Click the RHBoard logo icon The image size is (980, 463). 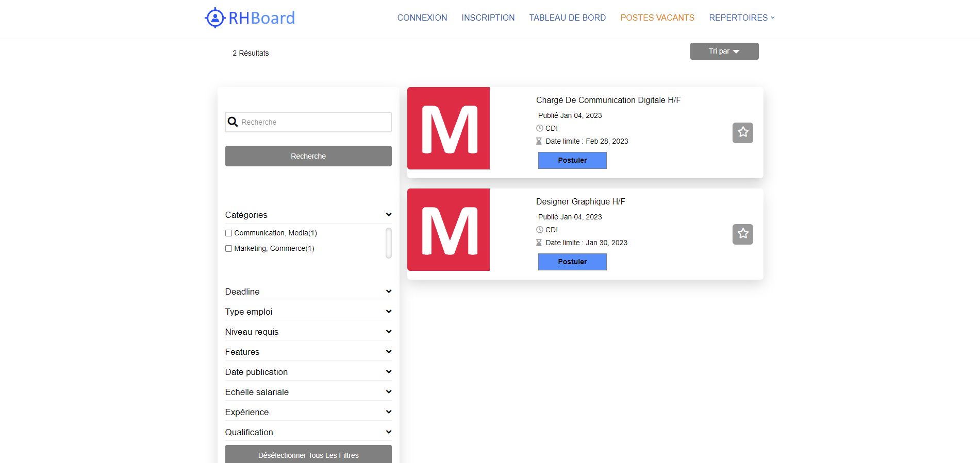(x=215, y=18)
